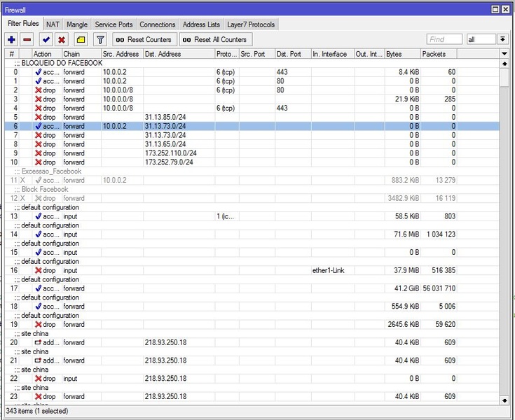Expand column chooser arrow beside Packets header
Image resolution: width=515 pixels, height=420 pixels.
pyautogui.click(x=504, y=54)
